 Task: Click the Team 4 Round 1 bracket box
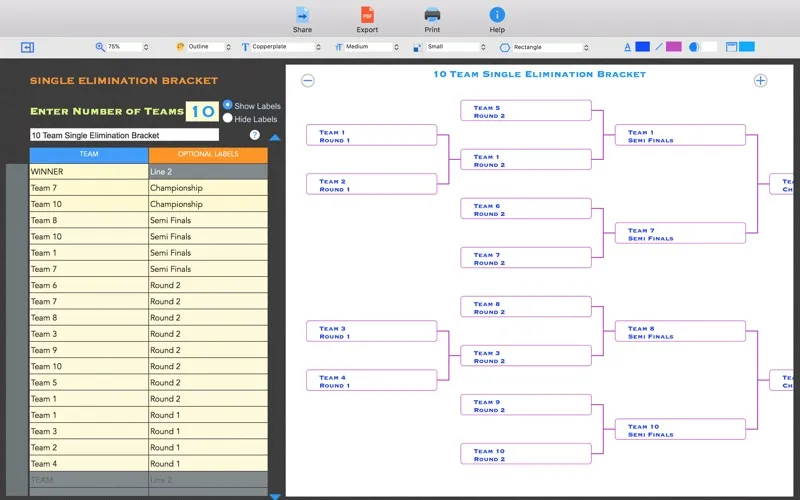(371, 381)
